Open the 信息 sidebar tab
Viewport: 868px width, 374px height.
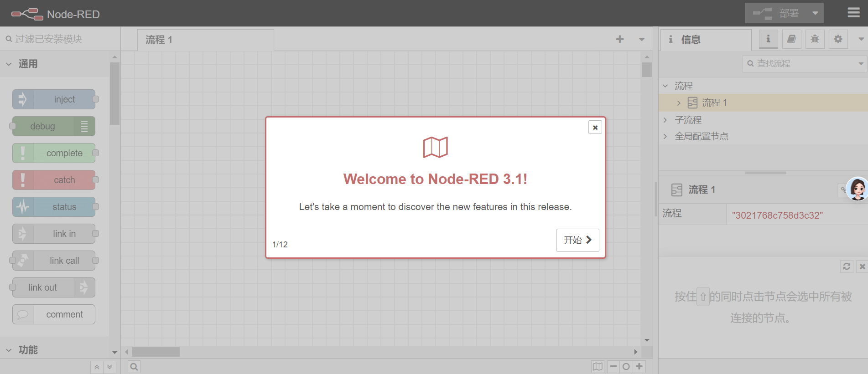[706, 40]
